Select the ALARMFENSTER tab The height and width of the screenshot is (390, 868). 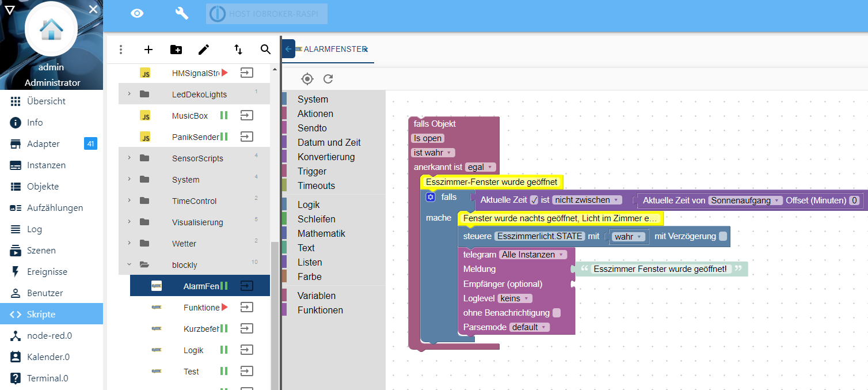point(334,50)
